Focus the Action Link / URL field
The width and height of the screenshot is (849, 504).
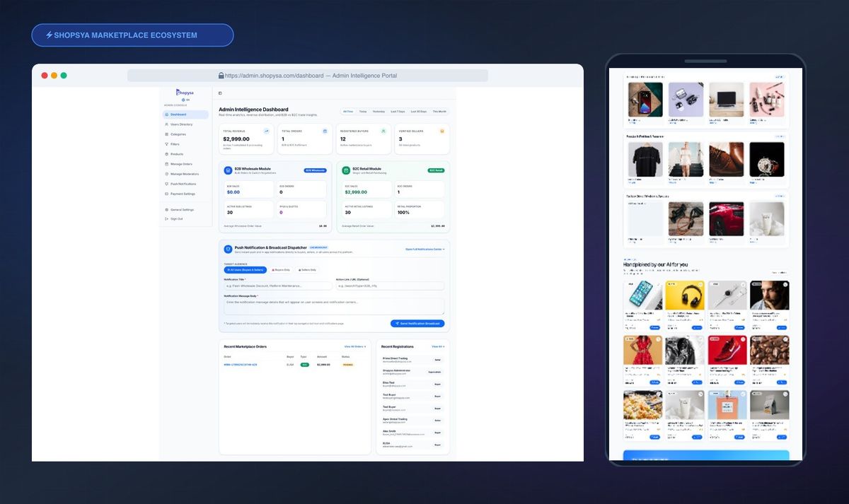pos(391,286)
